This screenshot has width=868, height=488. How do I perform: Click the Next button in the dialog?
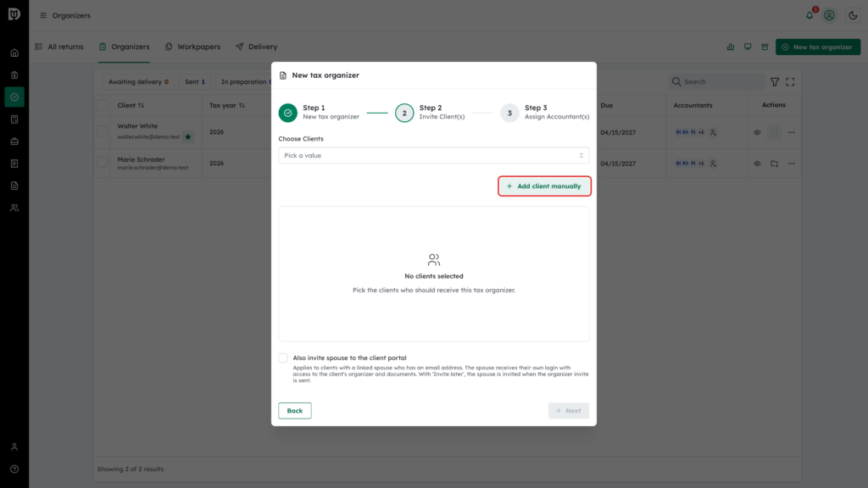[x=569, y=411]
